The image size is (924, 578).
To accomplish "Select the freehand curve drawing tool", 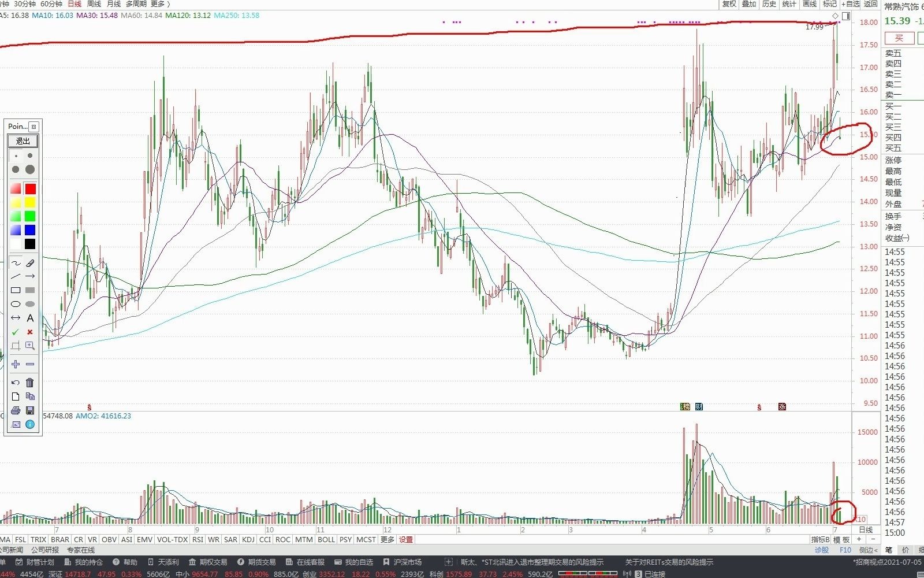I will (16, 263).
